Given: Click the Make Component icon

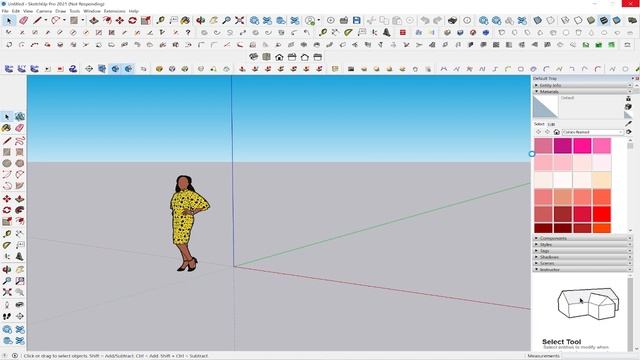Looking at the screenshot, I should click(x=20, y=117).
